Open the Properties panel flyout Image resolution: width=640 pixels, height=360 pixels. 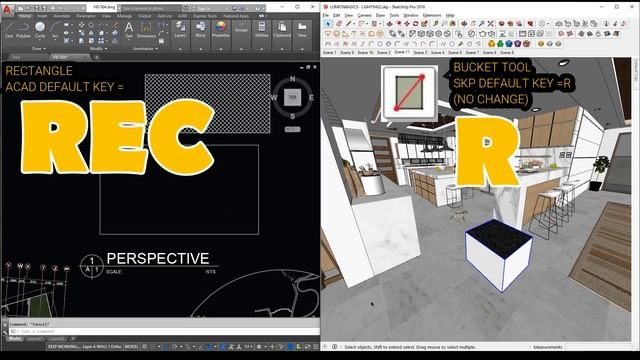pos(221,49)
